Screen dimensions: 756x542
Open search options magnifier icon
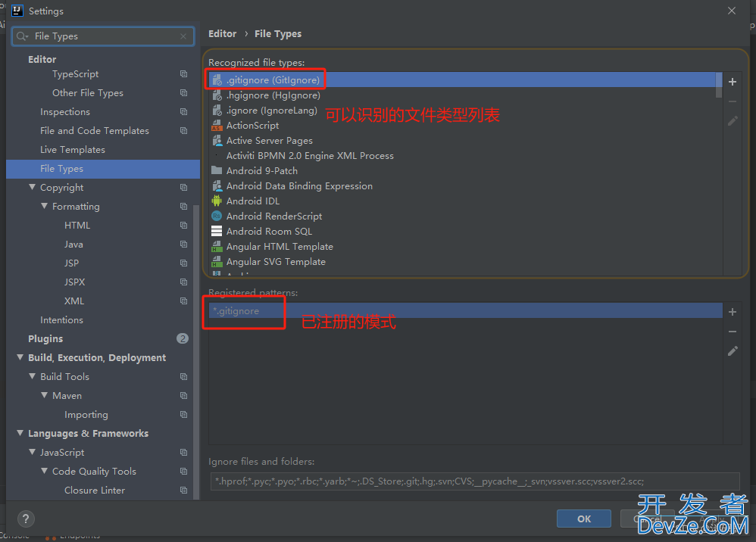[x=22, y=36]
